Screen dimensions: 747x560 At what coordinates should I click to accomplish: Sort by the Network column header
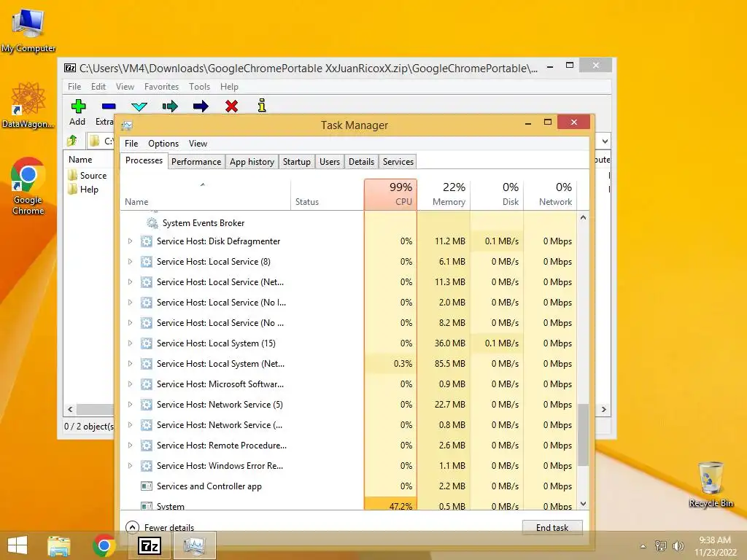tap(550, 194)
